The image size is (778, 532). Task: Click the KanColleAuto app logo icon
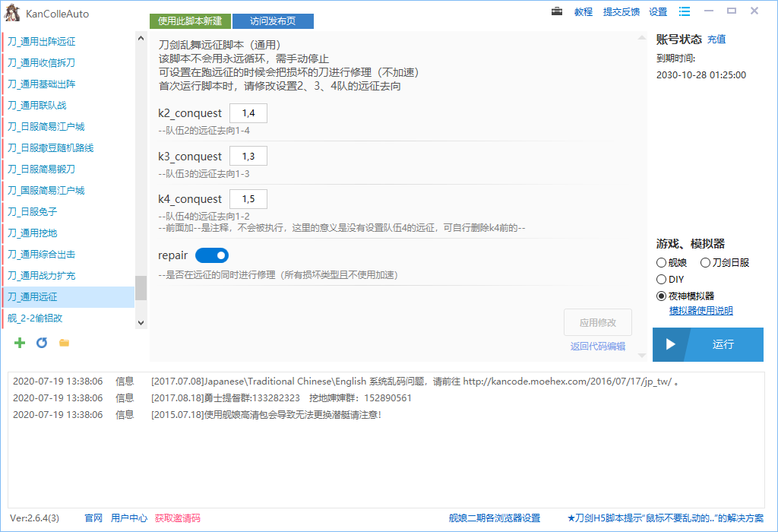tap(12, 13)
